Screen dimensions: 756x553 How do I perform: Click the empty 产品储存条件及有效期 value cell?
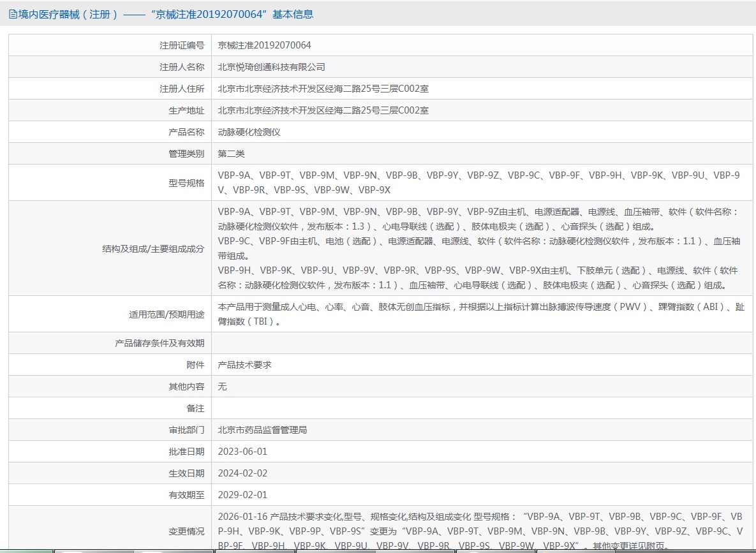pyautogui.click(x=482, y=343)
